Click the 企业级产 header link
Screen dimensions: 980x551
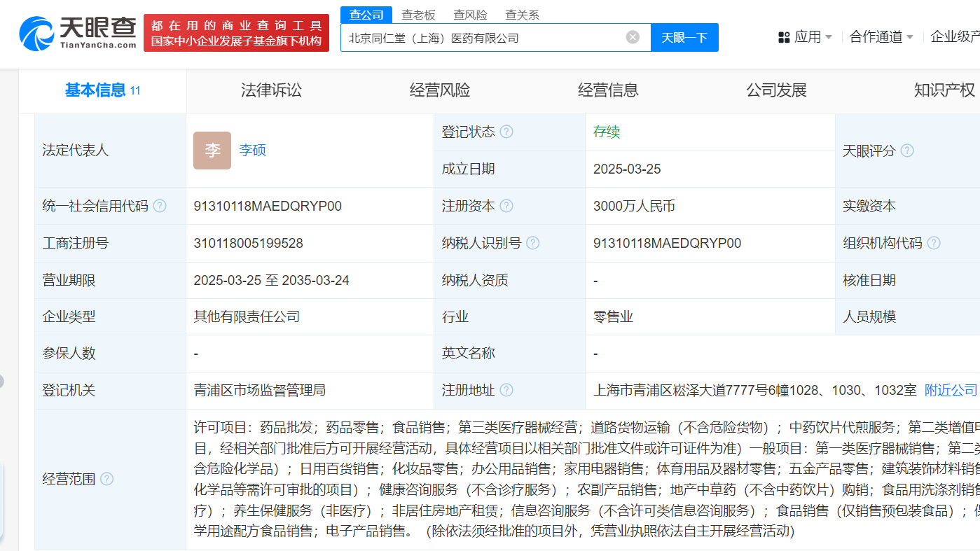point(955,37)
